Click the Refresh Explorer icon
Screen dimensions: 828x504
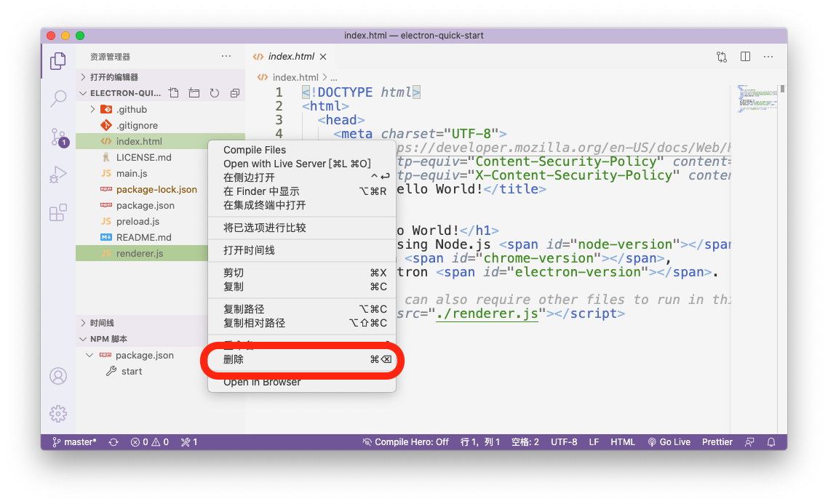point(215,93)
